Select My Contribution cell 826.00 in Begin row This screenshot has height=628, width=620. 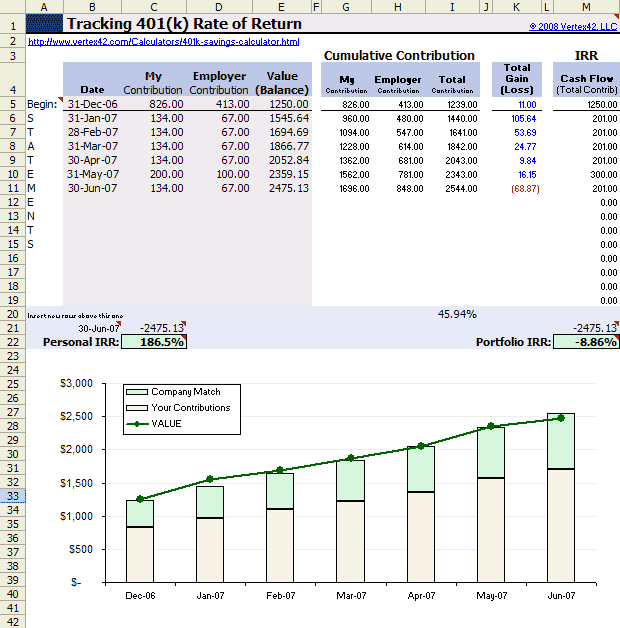click(154, 104)
